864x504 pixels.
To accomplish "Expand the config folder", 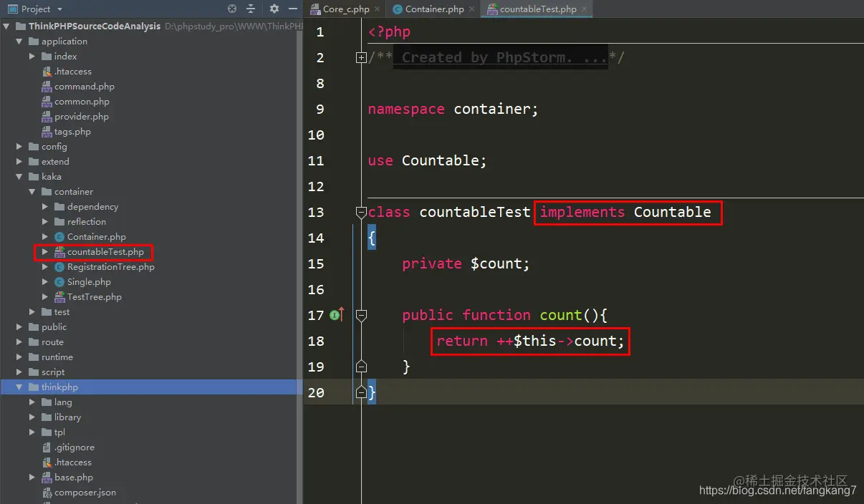I will [19, 147].
